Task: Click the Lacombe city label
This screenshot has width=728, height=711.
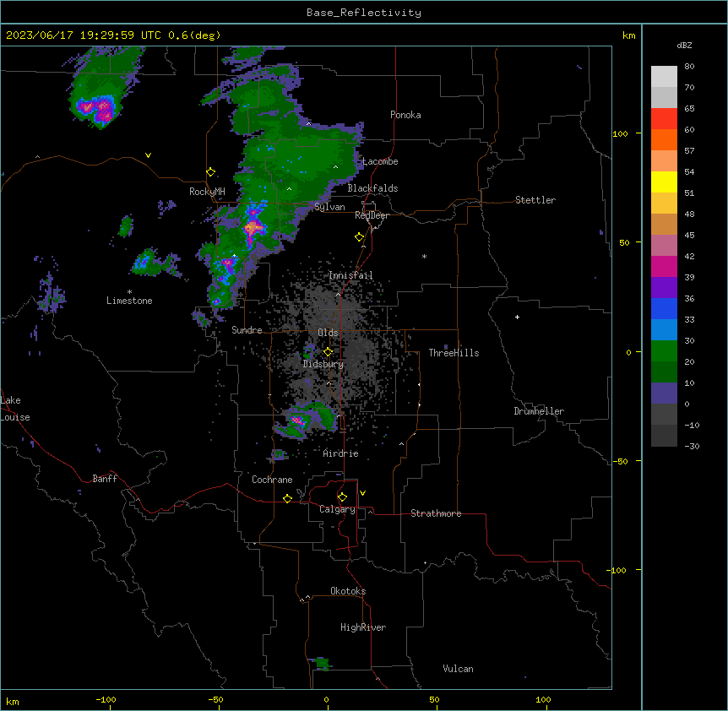Action: (380, 161)
